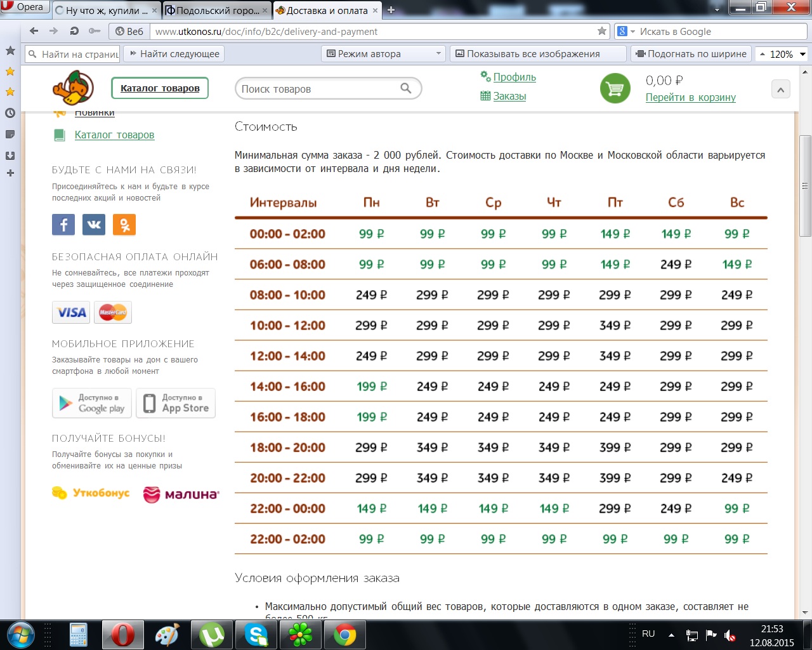
Task: Open the History panel clock icon
Action: pos(10,113)
